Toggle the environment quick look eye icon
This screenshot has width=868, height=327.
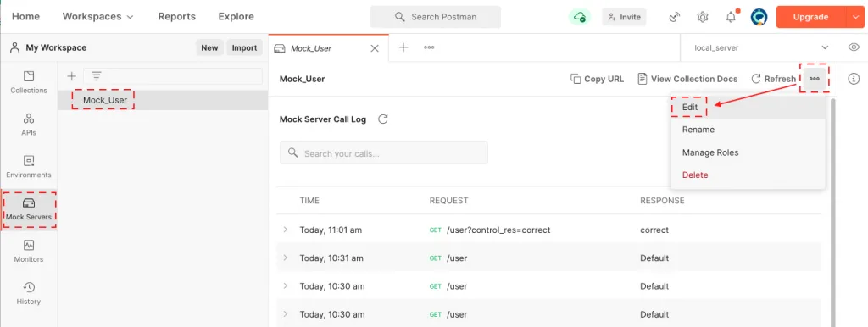(x=853, y=47)
